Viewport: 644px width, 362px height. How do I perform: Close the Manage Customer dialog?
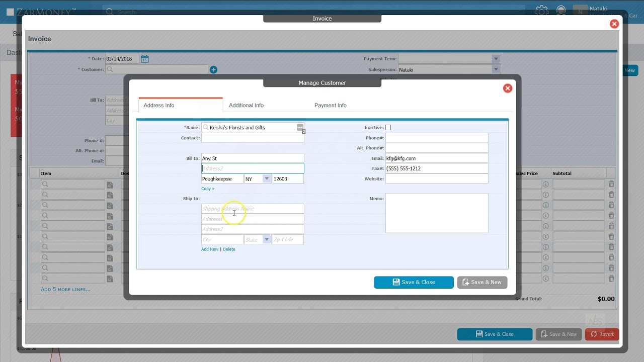point(508,88)
